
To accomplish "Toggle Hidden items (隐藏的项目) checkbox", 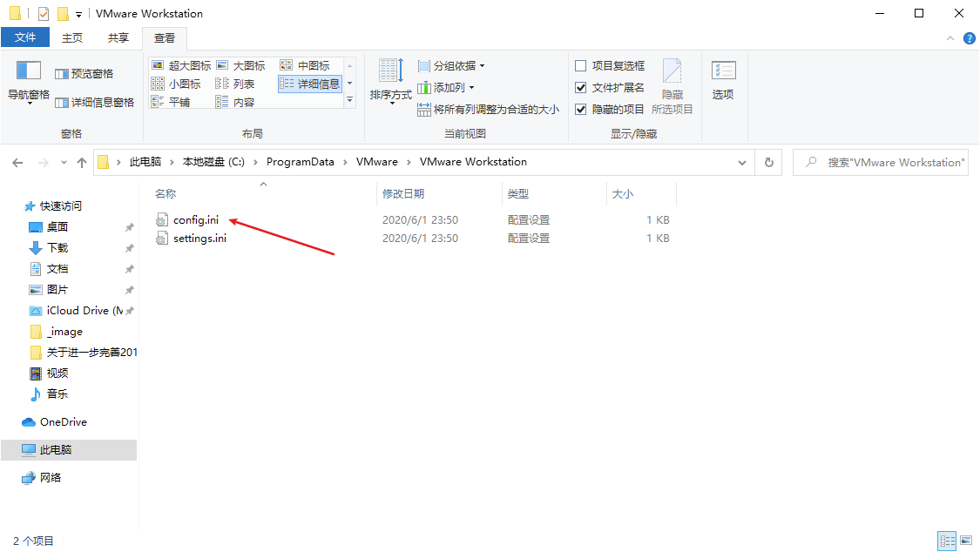I will tap(581, 110).
